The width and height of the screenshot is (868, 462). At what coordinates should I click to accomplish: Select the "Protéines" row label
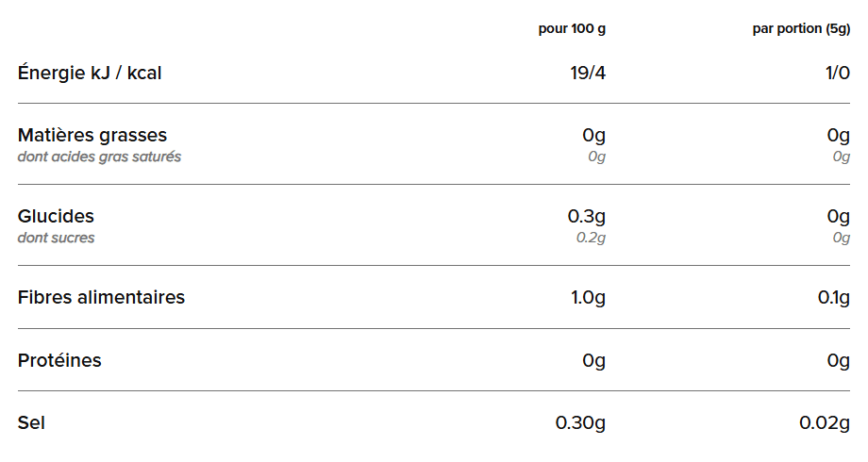pos(59,360)
